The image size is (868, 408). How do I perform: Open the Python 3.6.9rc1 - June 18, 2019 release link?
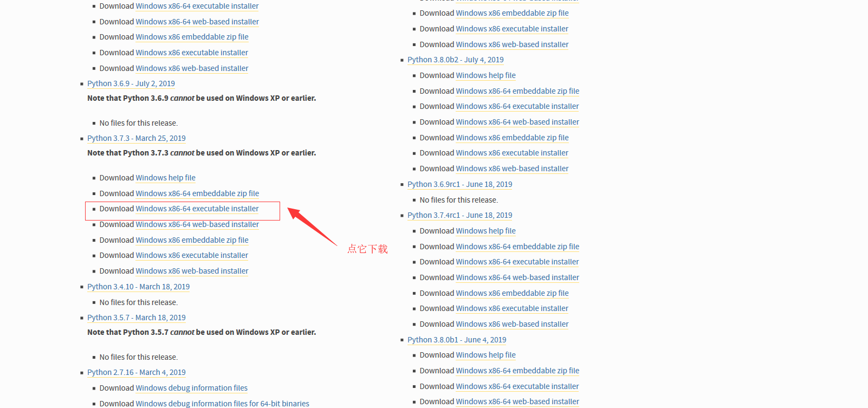coord(460,184)
